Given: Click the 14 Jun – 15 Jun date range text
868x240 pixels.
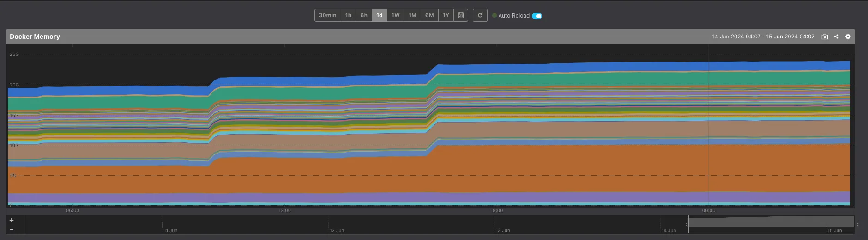Looking at the screenshot, I should (x=763, y=37).
